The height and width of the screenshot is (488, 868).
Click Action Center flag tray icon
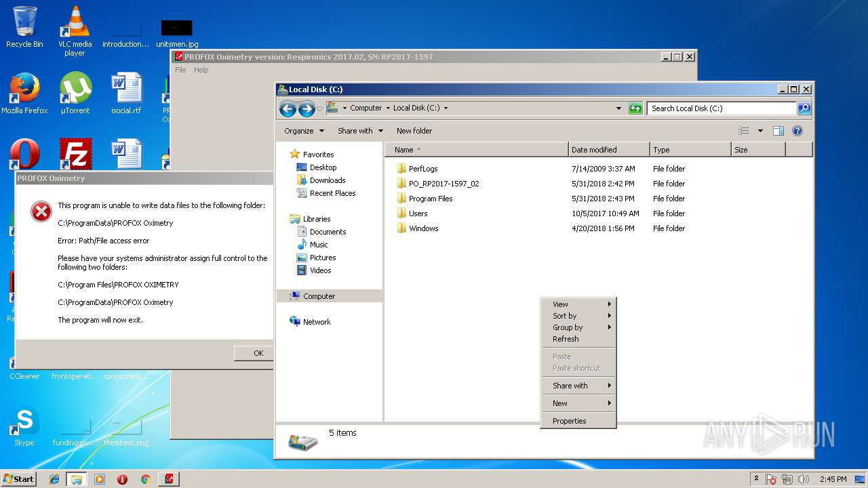pos(771,479)
